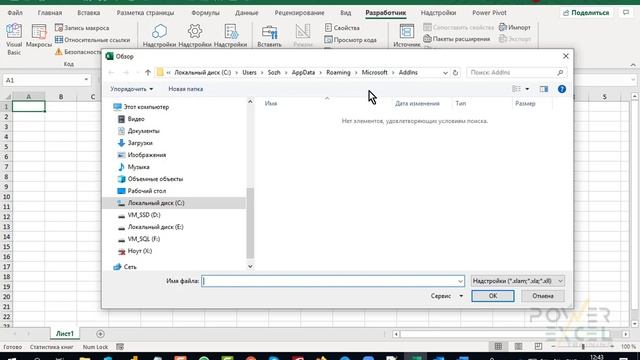Screen dimensions: 640x360
Task: Open Загрузки in navigation pane
Action: [135, 143]
